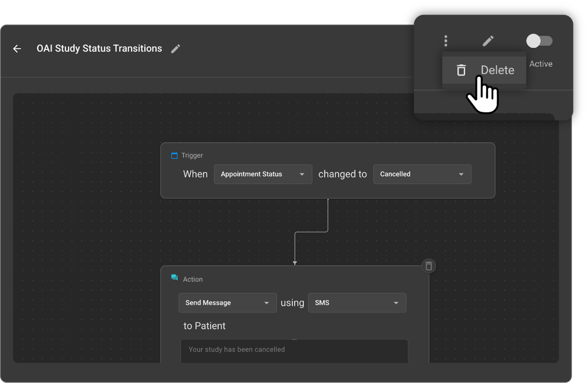
Task: Click the workflow title text
Action: (99, 49)
